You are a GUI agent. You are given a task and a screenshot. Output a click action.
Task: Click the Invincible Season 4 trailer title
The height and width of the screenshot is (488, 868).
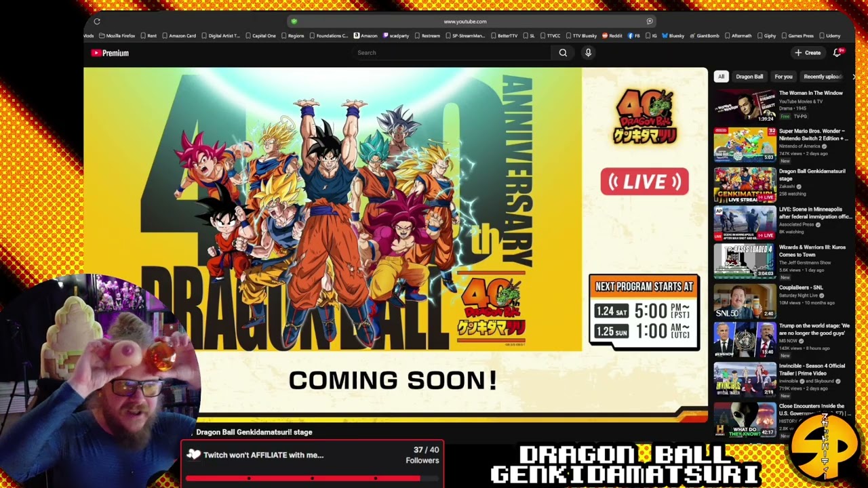[x=812, y=369]
